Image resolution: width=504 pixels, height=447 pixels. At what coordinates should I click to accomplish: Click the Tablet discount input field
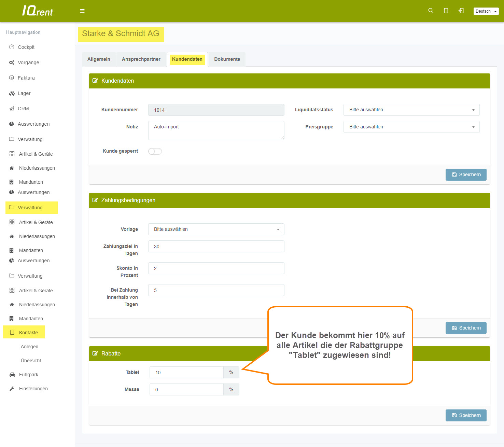[x=186, y=373]
